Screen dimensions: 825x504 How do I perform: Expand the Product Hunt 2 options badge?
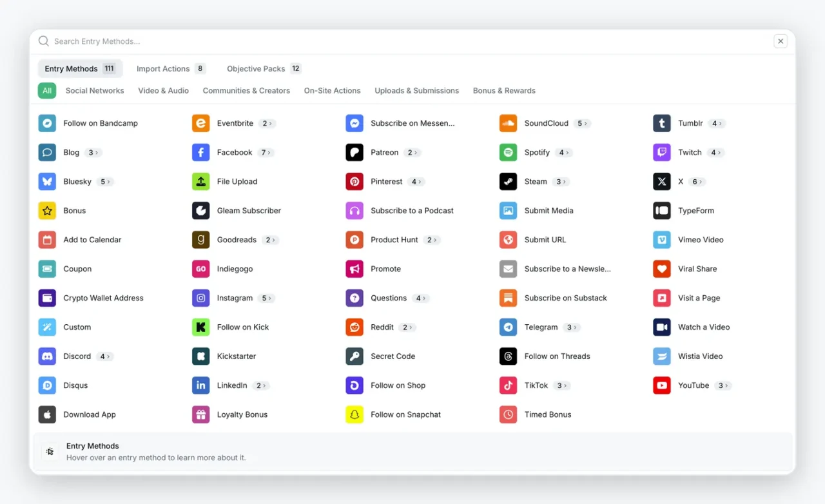click(x=432, y=240)
